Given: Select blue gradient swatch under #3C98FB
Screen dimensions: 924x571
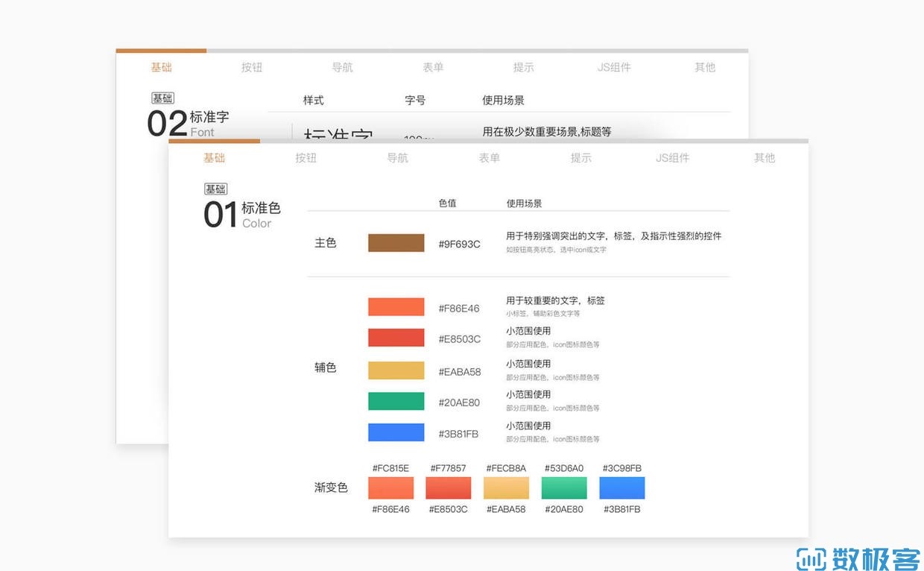Looking at the screenshot, I should pos(622,488).
